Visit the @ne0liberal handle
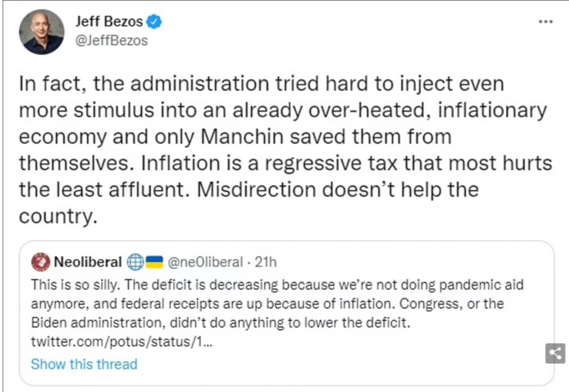The width and height of the screenshot is (569, 392). coord(205,262)
